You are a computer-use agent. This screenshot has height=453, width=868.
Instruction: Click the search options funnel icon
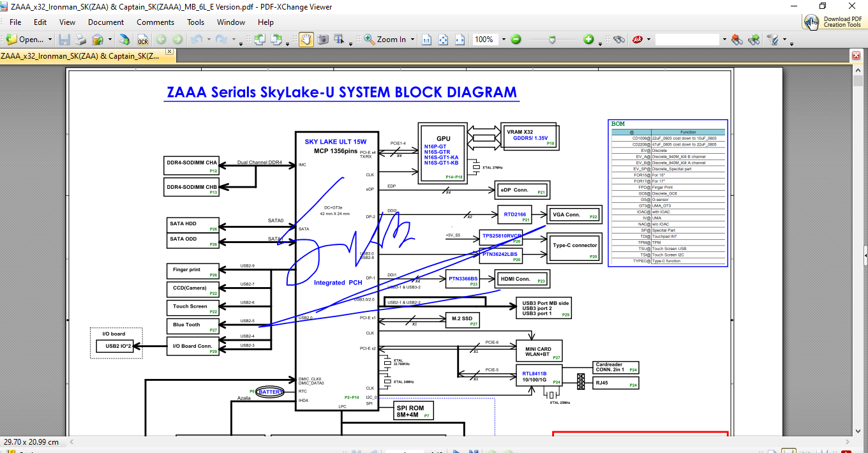(773, 40)
